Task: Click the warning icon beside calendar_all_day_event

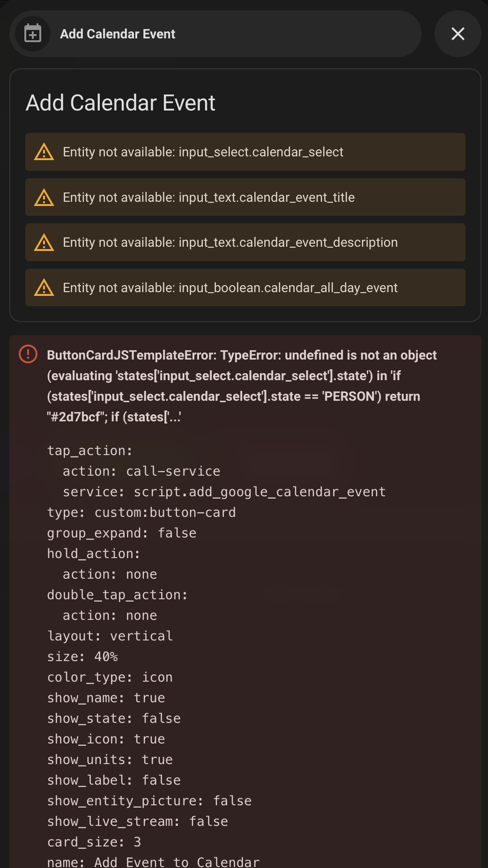Action: [44, 287]
